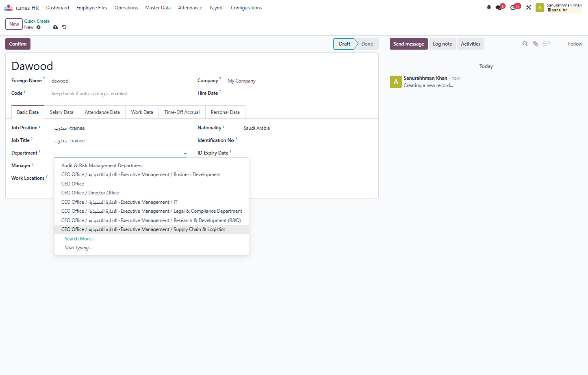This screenshot has height=375, width=588.
Task: Click the iLines HR app logo icon
Action: tap(9, 8)
